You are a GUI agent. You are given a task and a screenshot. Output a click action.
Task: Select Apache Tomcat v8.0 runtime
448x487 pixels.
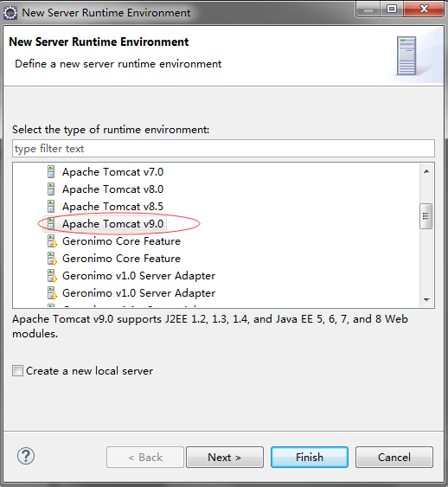112,189
